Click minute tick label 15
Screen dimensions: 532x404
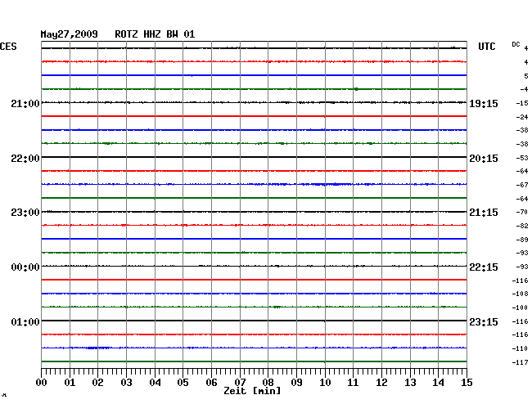point(467,383)
